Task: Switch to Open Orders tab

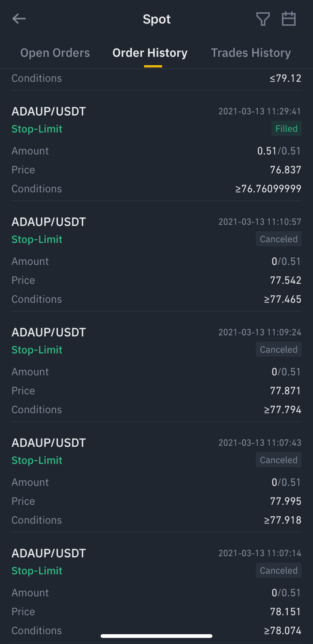Action: point(55,53)
